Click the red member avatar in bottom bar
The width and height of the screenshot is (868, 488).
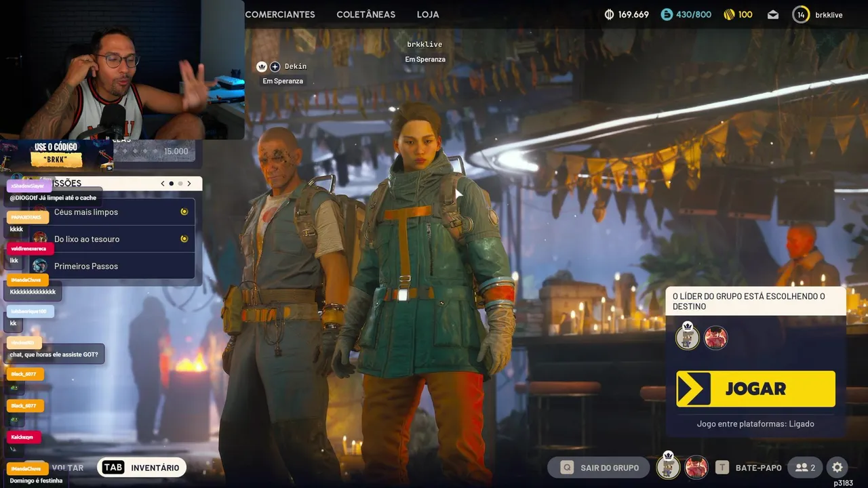[x=696, y=467]
